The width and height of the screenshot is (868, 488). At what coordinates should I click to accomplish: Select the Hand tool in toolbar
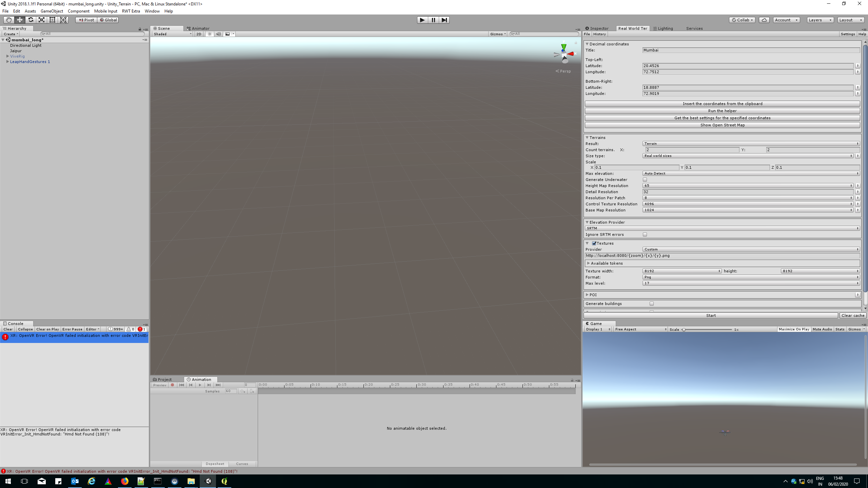9,20
